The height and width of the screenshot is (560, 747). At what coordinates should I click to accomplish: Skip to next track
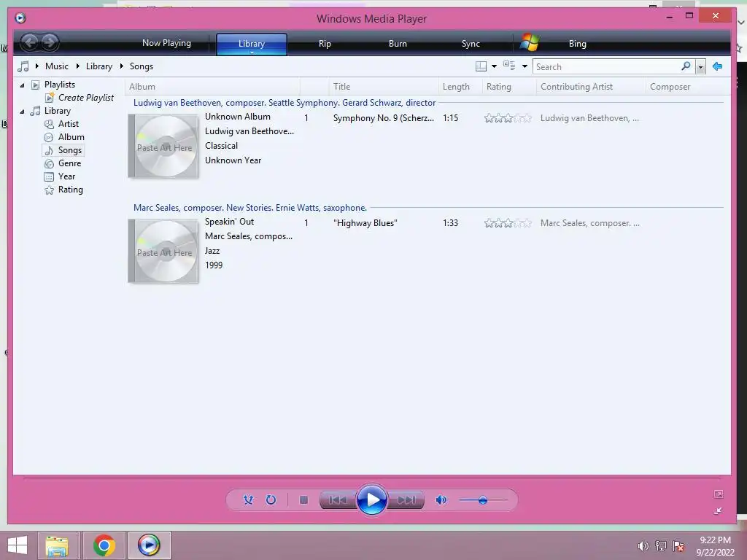[406, 500]
